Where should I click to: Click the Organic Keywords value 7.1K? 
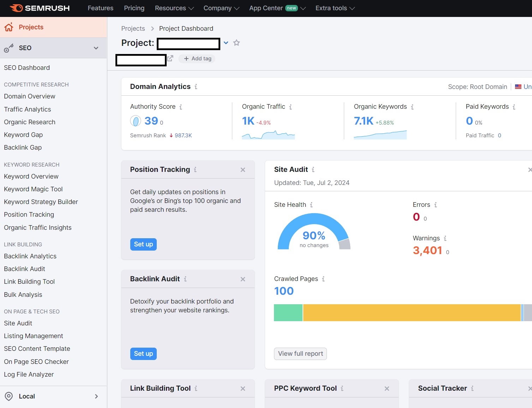click(364, 121)
